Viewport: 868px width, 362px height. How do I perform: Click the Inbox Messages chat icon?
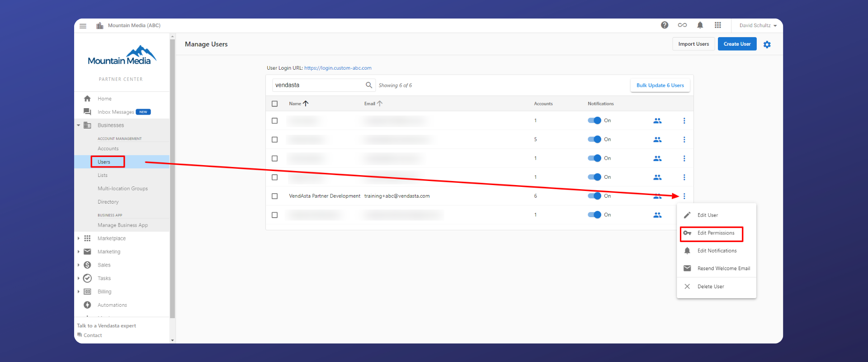point(87,112)
